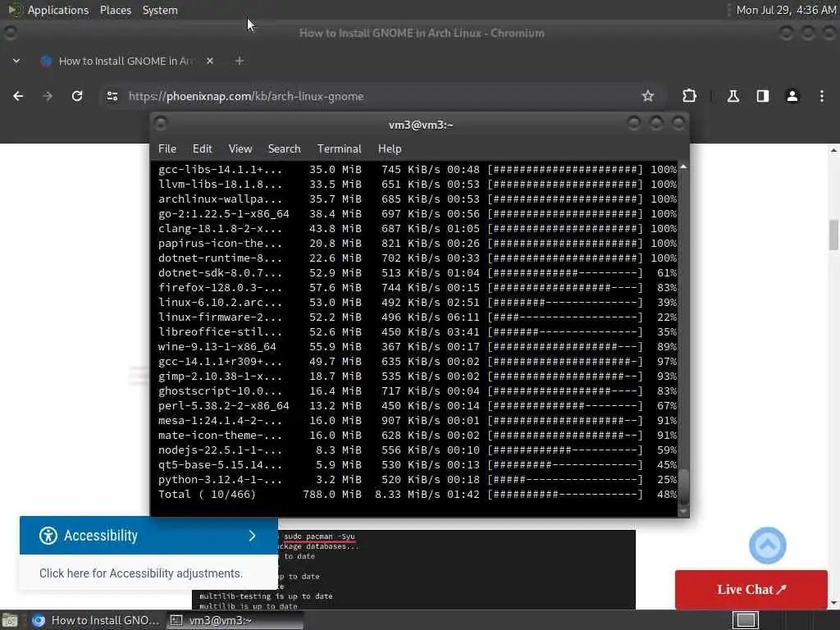Expand the tab search dropdown
Viewport: 840px width, 630px height.
(16, 61)
